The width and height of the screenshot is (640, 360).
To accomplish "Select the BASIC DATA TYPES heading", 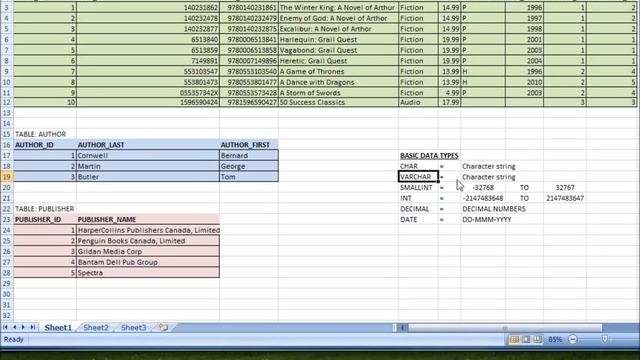I will tap(429, 156).
